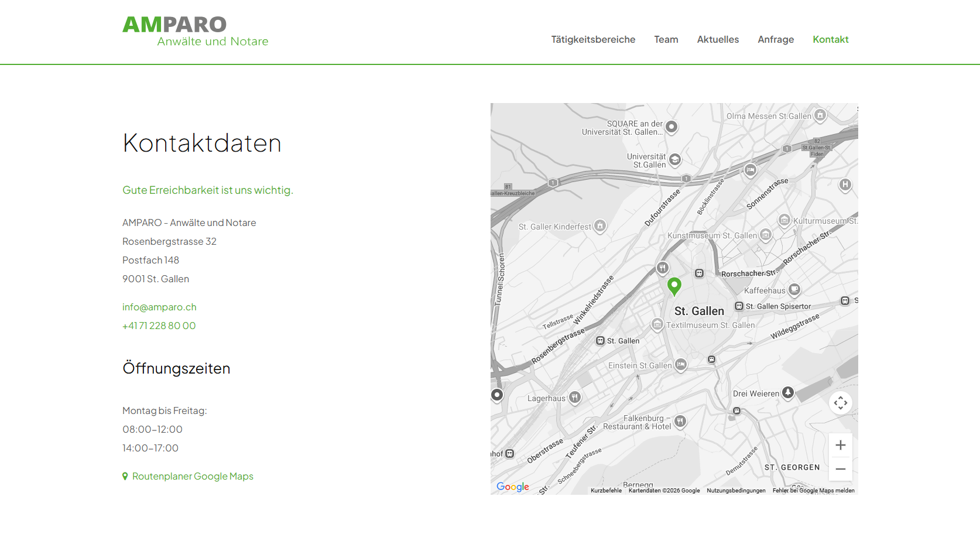Select the Textilmuseum St. Gallen marker
This screenshot has height=551, width=980.
click(x=657, y=324)
